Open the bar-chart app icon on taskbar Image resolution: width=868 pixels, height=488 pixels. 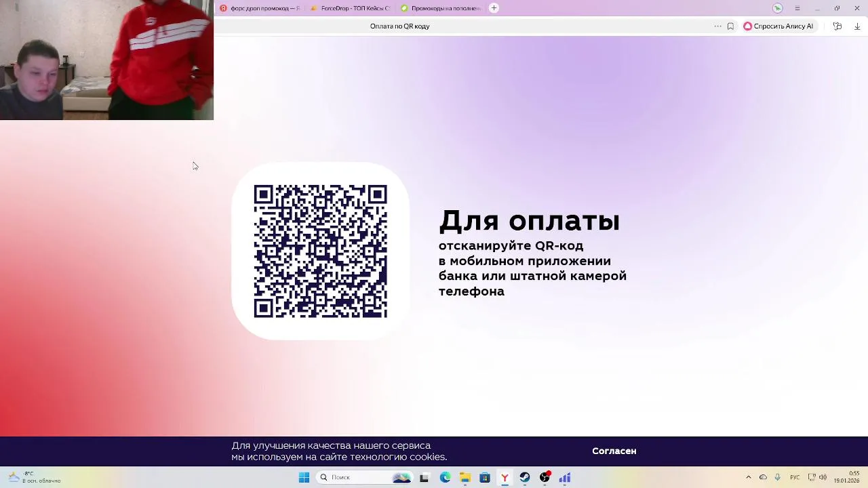pos(564,478)
